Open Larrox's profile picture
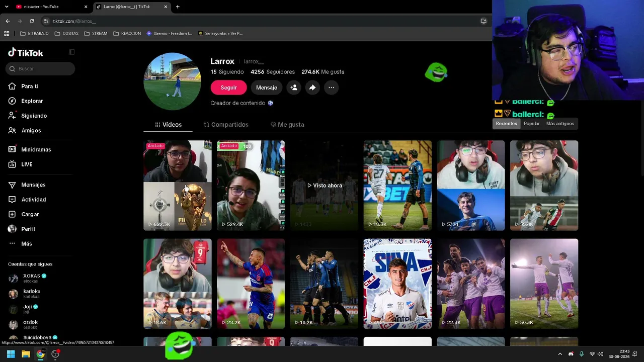 (x=173, y=81)
